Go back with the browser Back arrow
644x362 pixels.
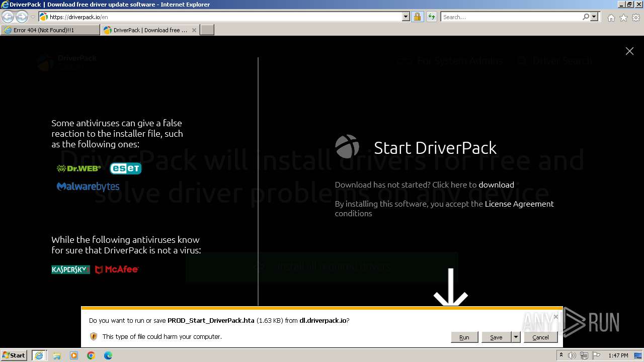(8, 17)
